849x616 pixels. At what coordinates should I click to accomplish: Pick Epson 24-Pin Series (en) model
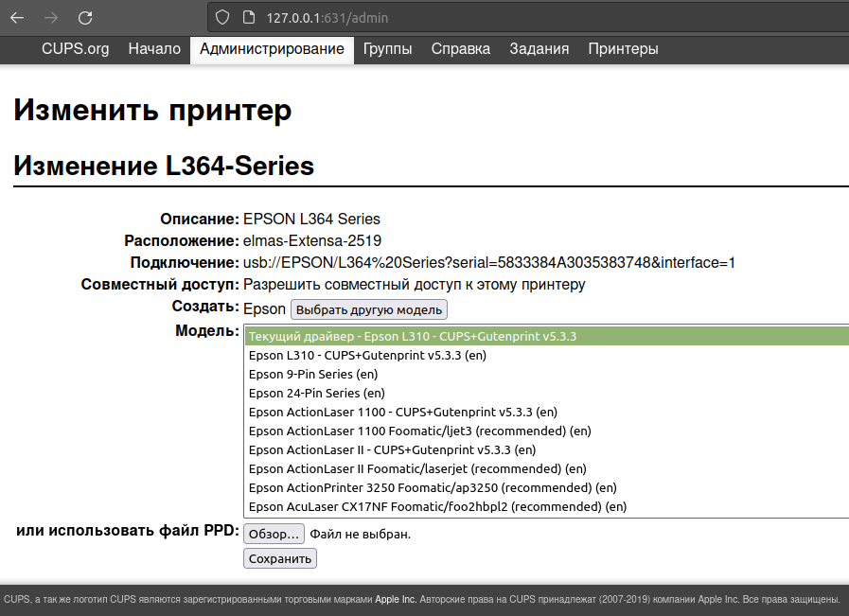pos(547,393)
